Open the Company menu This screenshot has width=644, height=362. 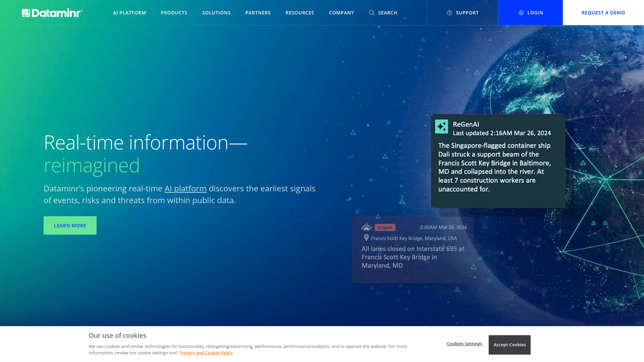[x=341, y=13]
